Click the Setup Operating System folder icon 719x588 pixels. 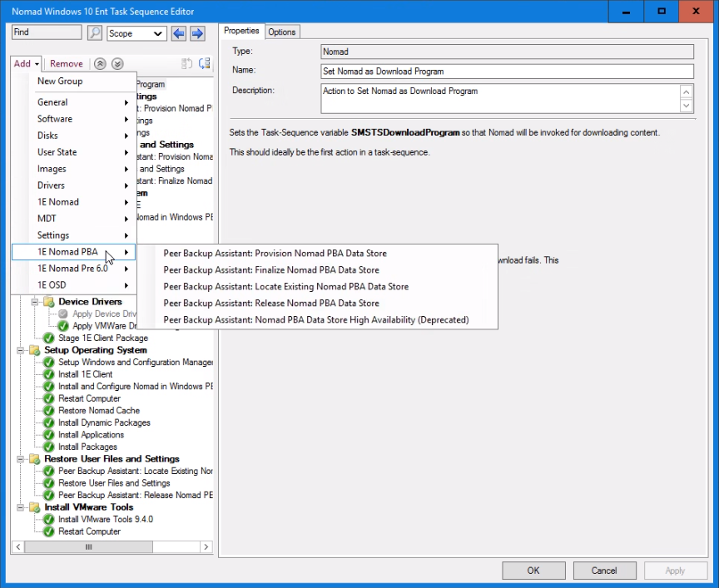[x=36, y=350]
